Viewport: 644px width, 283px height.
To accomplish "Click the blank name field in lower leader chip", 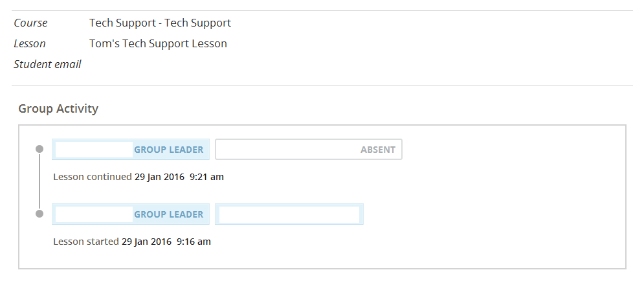I will click(94, 214).
